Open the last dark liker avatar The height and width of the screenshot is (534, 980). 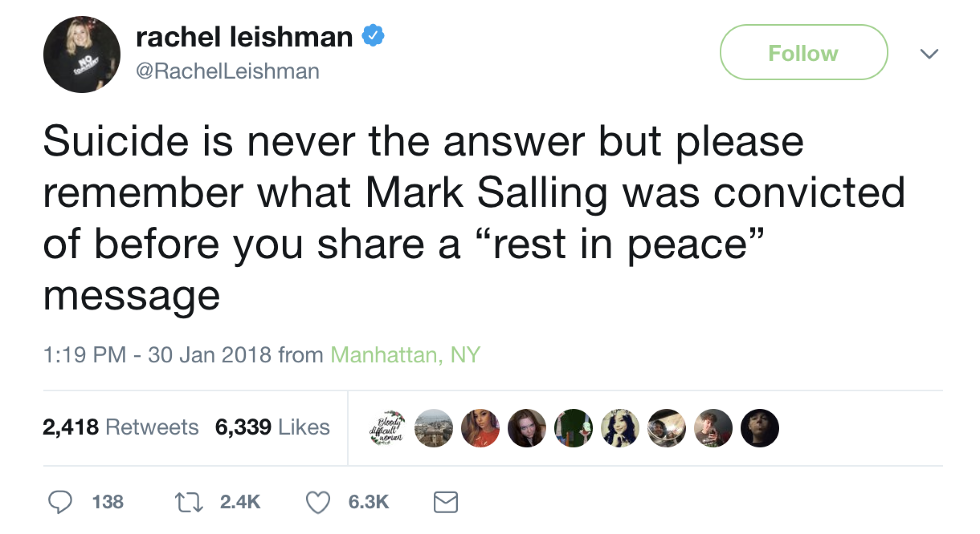761,428
